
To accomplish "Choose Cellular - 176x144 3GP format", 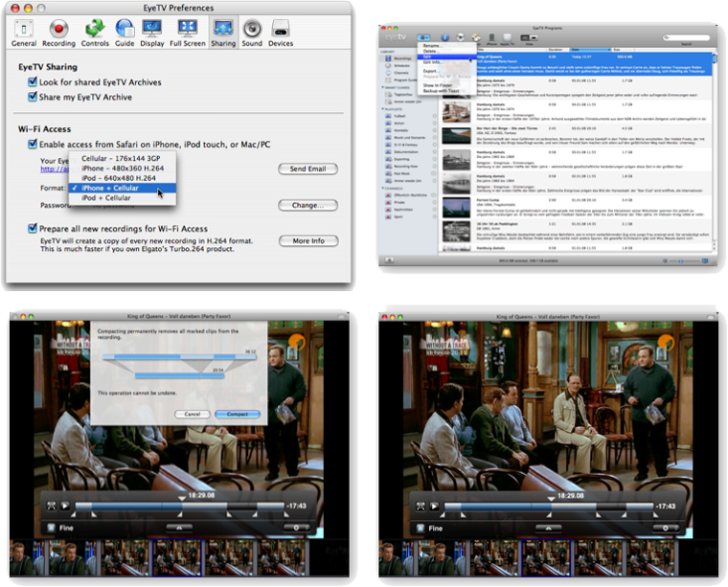I will (x=122, y=158).
